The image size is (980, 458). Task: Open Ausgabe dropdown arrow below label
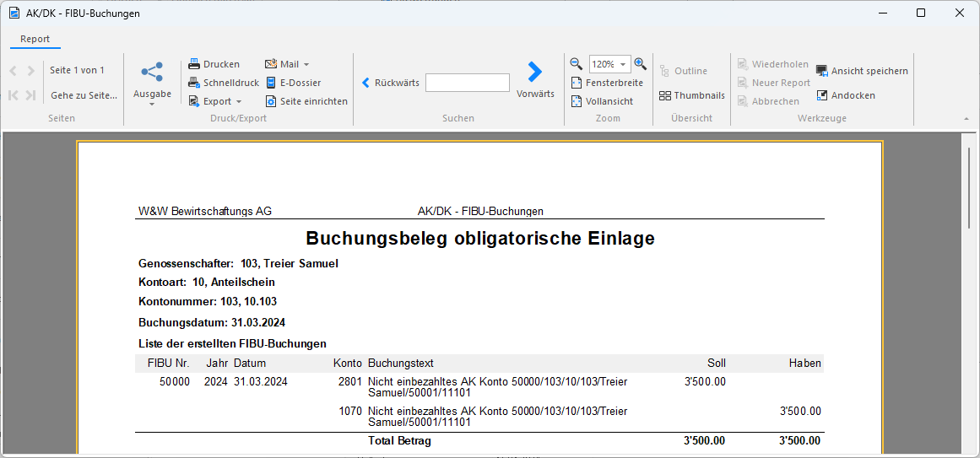pos(152,105)
